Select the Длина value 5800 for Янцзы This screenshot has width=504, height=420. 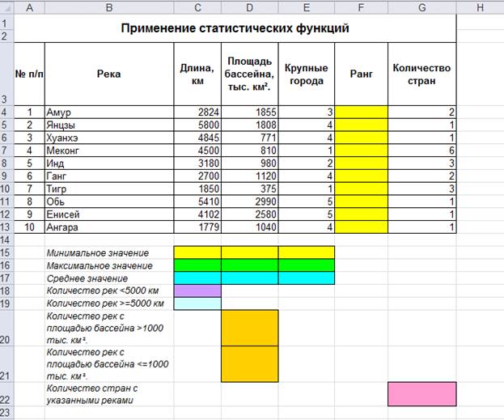point(197,125)
